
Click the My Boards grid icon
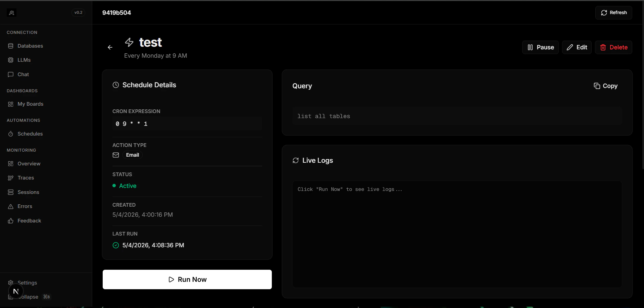[x=11, y=104]
